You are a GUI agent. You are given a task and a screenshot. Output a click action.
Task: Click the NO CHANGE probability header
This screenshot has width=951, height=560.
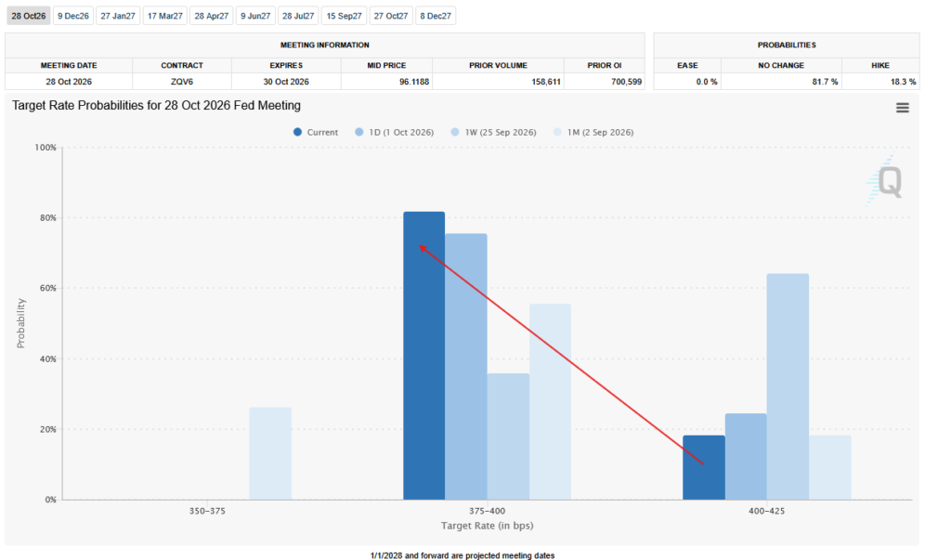coord(781,66)
